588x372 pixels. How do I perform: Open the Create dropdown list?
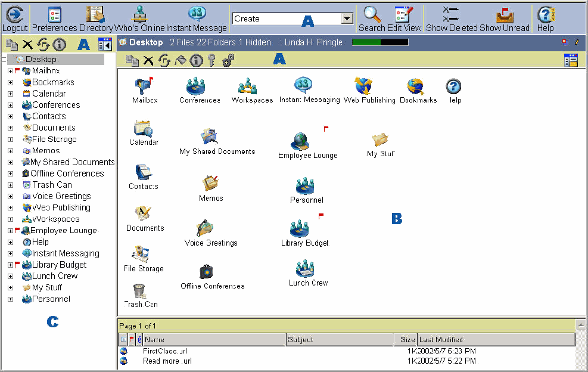coord(347,18)
